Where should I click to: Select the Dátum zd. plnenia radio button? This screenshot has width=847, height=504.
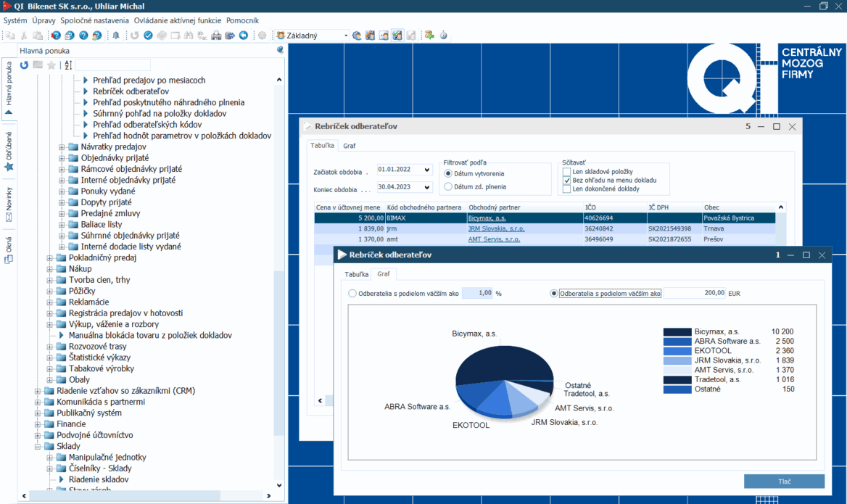(x=448, y=187)
